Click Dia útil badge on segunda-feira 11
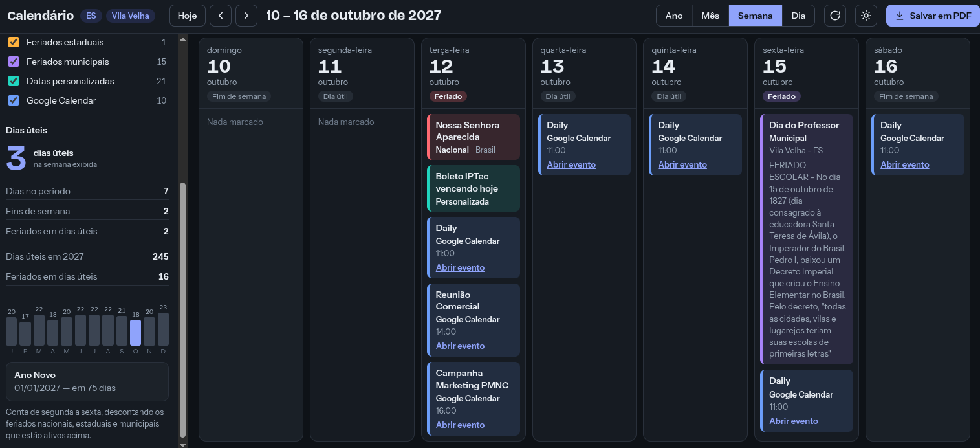The width and height of the screenshot is (980, 448). click(336, 96)
